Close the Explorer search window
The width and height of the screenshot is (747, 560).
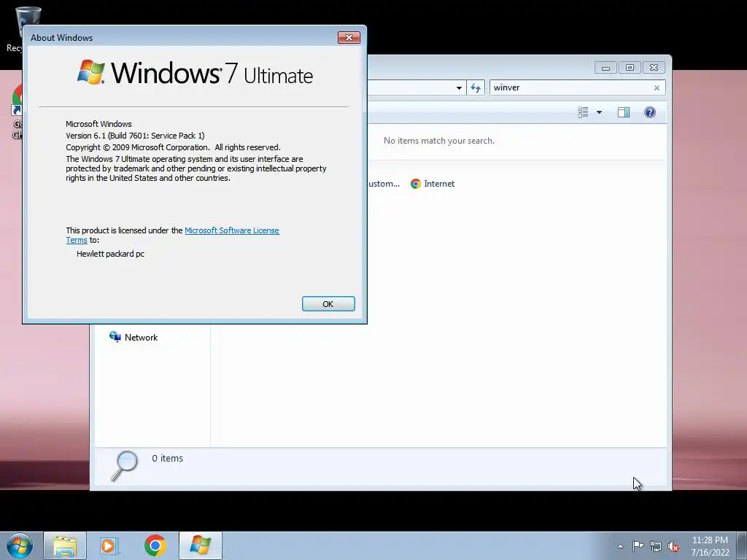654,68
